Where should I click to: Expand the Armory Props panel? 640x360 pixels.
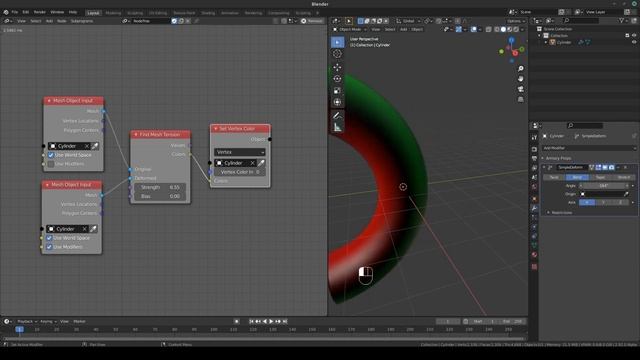[x=557, y=158]
